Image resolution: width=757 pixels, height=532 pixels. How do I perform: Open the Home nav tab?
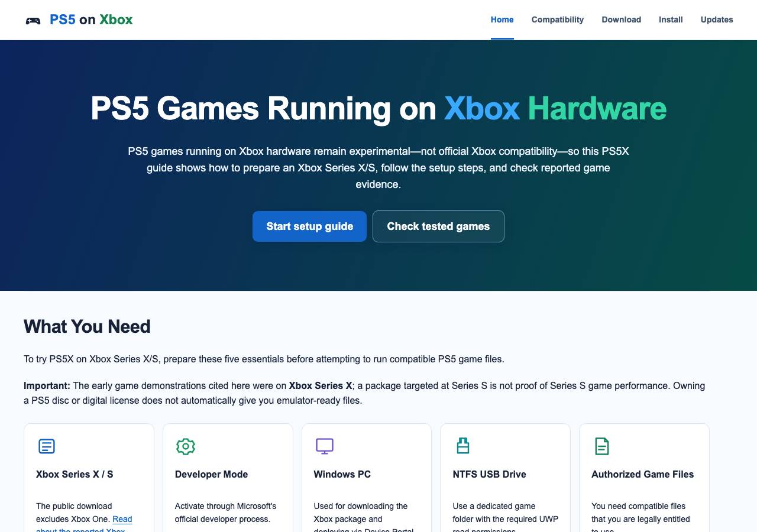click(502, 20)
